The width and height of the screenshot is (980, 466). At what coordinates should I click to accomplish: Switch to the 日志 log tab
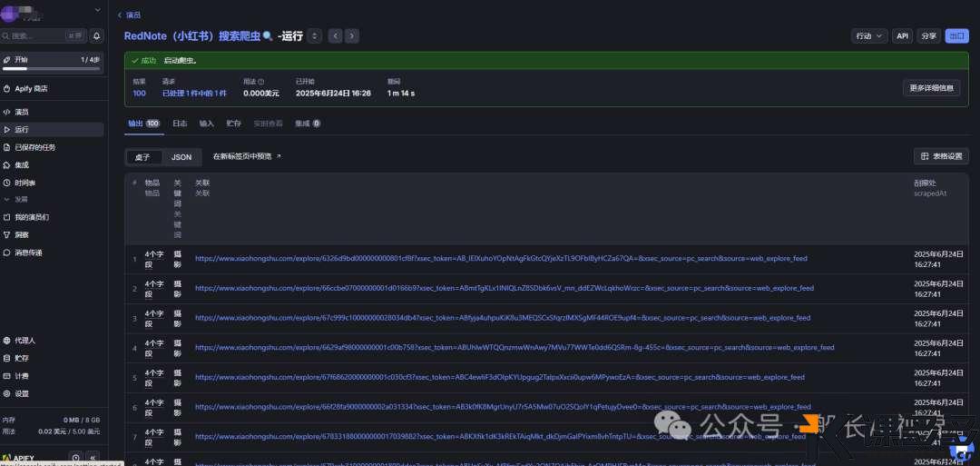(180, 123)
